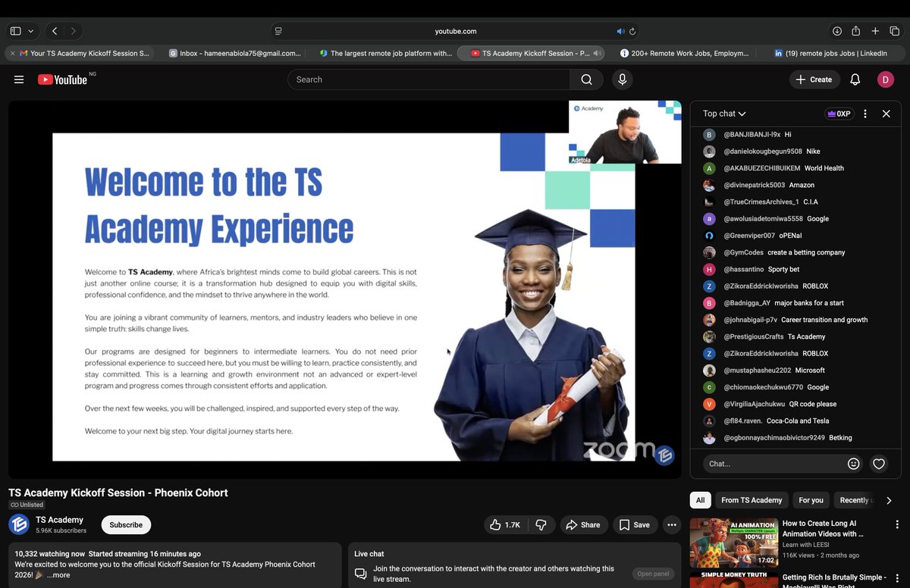
Task: Click the Safari address bar
Action: click(455, 31)
